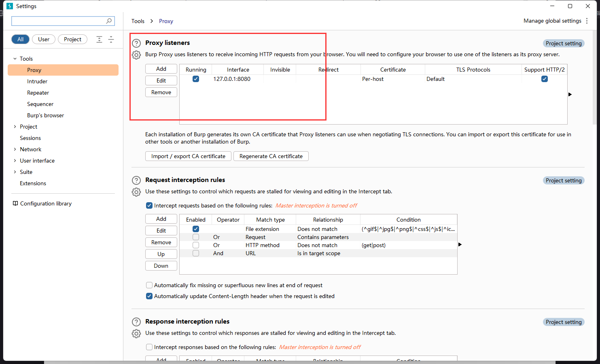Viewport: 600px width, 364px height.
Task: Show All settings filter
Action: click(x=20, y=39)
